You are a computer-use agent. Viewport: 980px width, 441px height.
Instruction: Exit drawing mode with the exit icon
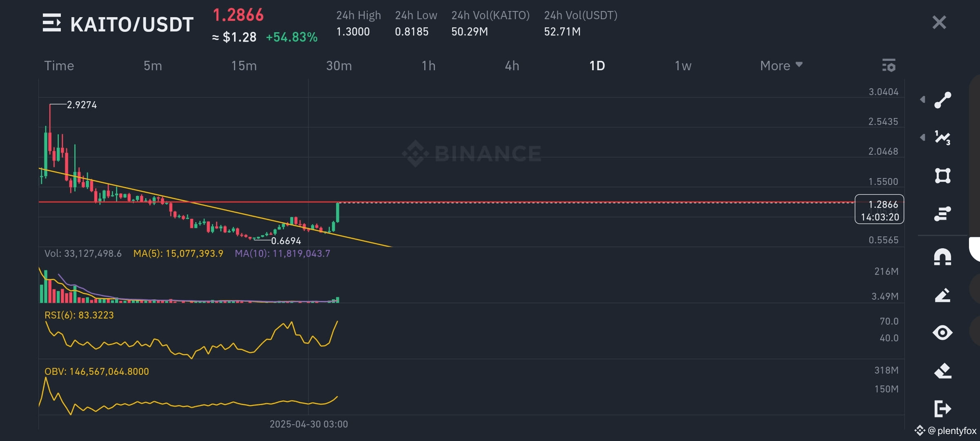click(x=942, y=408)
